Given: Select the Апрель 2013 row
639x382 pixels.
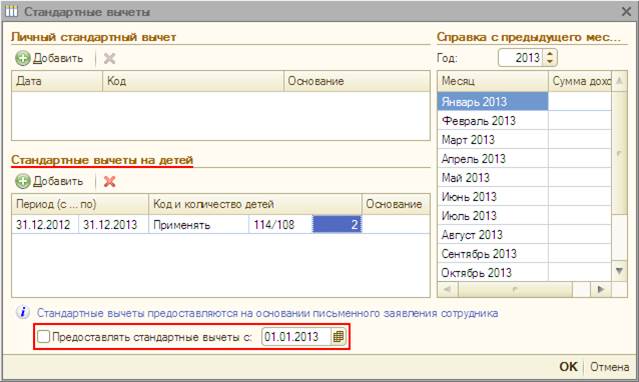Looking at the screenshot, I should click(524, 159).
